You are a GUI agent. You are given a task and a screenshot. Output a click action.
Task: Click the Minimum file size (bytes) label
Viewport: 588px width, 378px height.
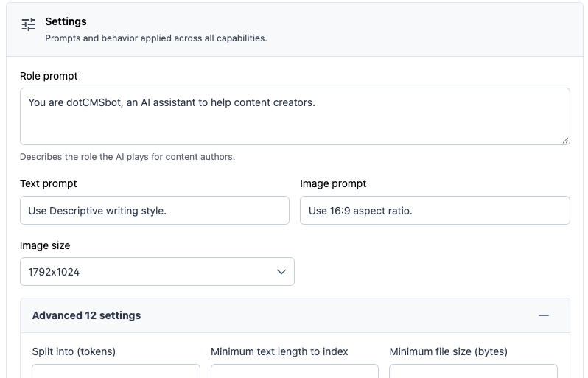pyautogui.click(x=449, y=351)
